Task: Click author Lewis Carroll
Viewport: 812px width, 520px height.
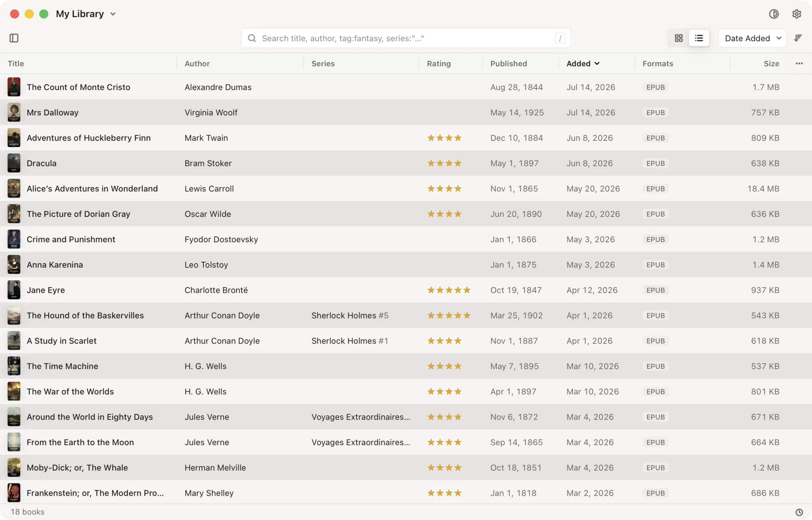Action: point(209,188)
